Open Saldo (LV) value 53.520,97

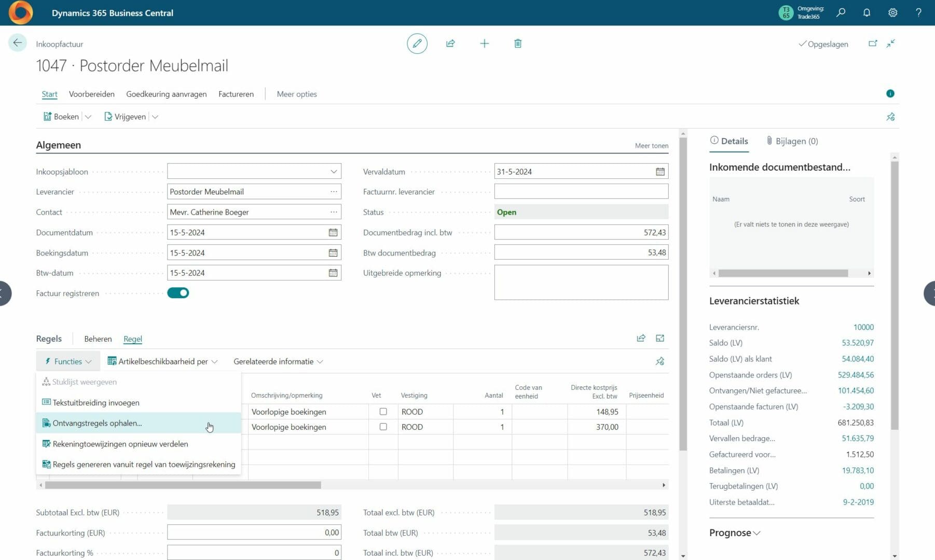pyautogui.click(x=858, y=343)
